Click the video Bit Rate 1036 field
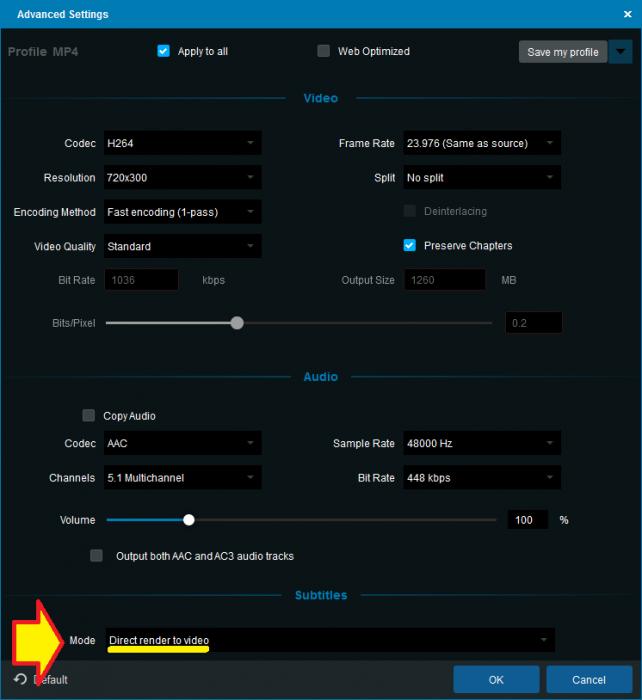The image size is (642, 700). tap(142, 280)
